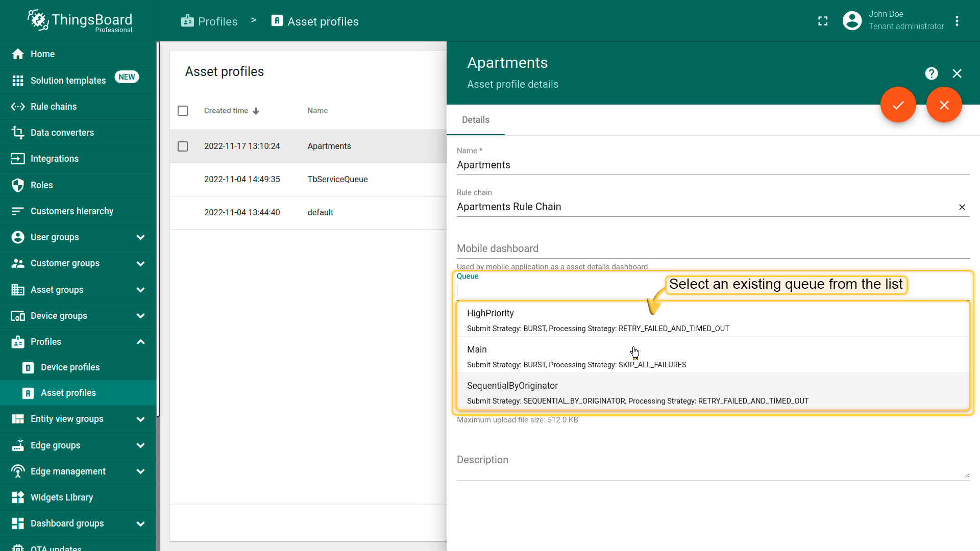Click the fullscreen toggle icon

[823, 21]
